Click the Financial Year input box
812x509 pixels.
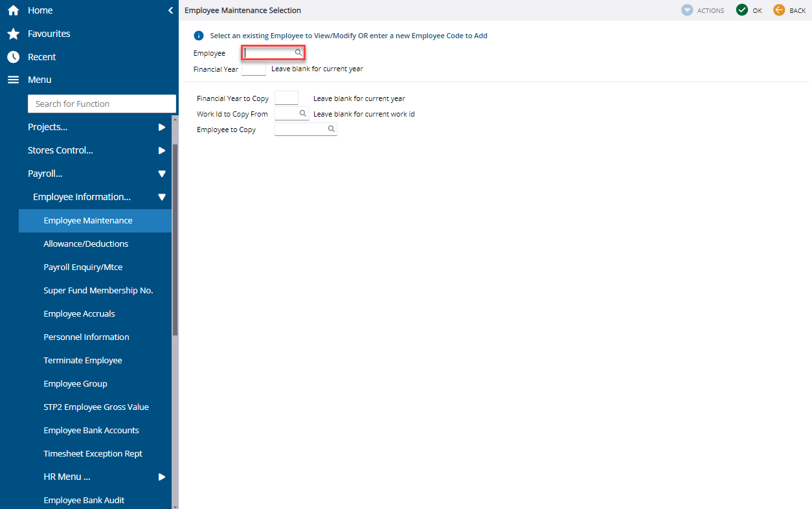[254, 69]
